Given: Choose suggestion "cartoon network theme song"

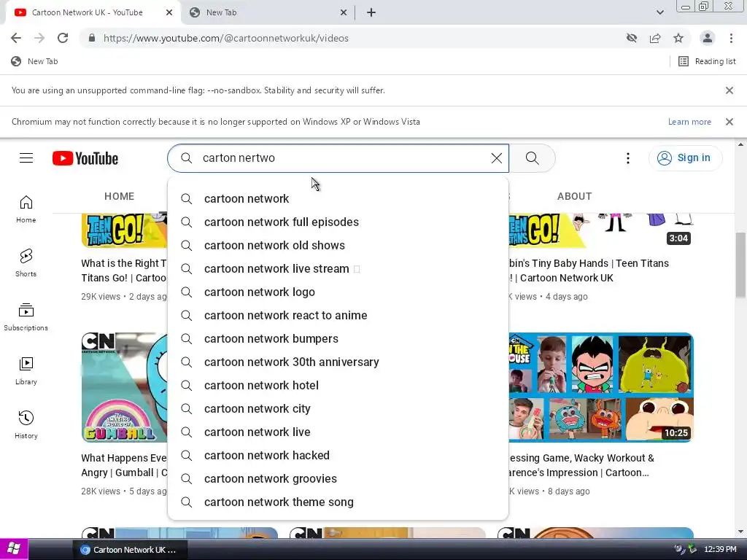Looking at the screenshot, I should [x=338, y=502].
